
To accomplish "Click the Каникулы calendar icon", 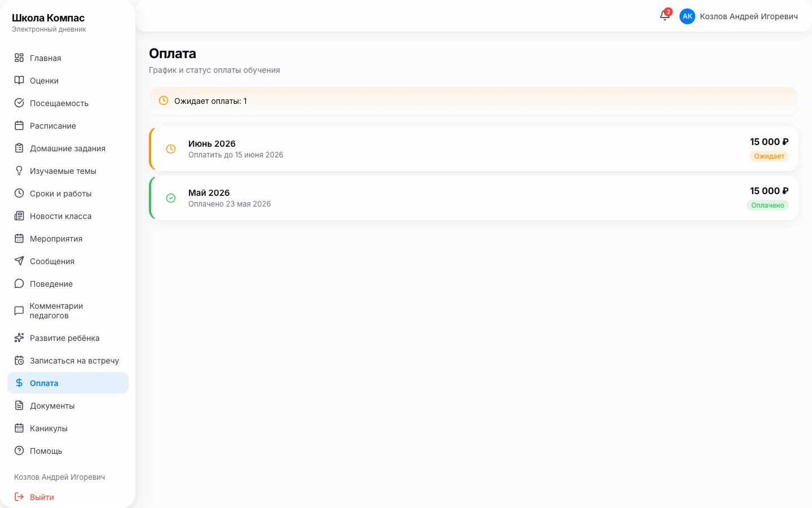I will point(19,428).
